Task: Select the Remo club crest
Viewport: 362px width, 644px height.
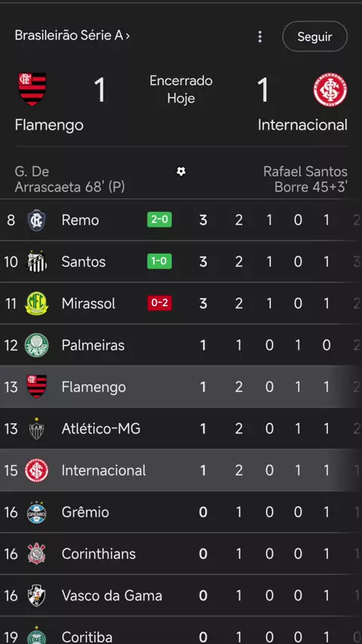Action: coord(36,220)
